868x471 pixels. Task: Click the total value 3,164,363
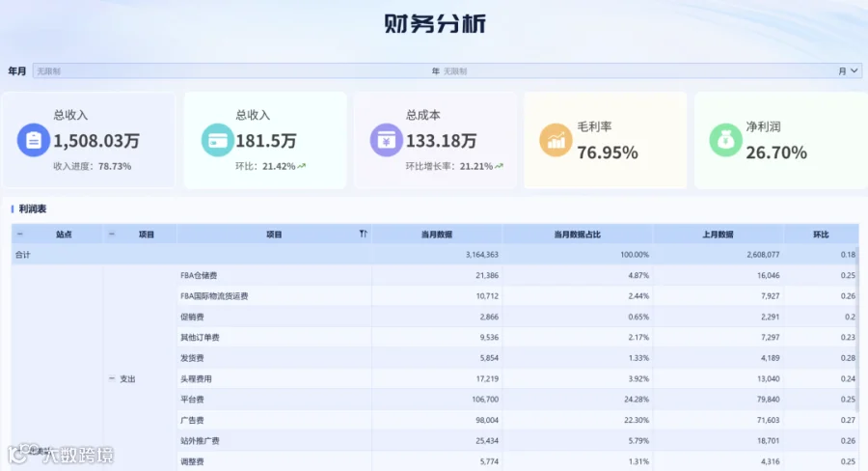(481, 255)
